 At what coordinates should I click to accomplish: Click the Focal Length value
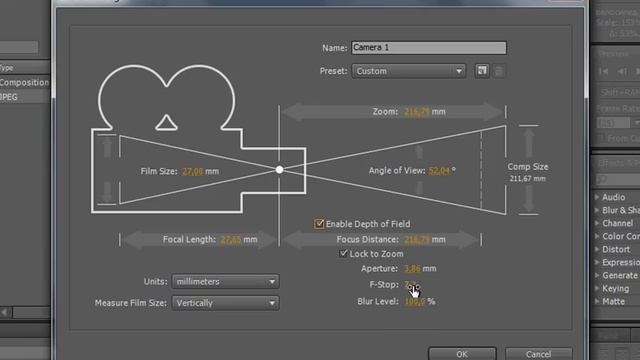coord(231,240)
